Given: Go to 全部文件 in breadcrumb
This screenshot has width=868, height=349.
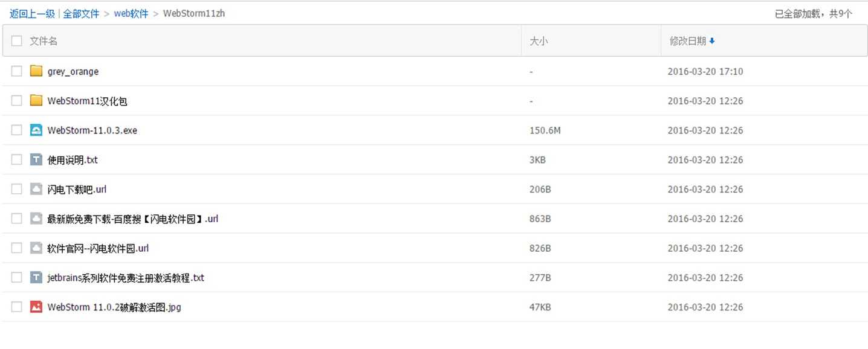Looking at the screenshot, I should tap(81, 13).
